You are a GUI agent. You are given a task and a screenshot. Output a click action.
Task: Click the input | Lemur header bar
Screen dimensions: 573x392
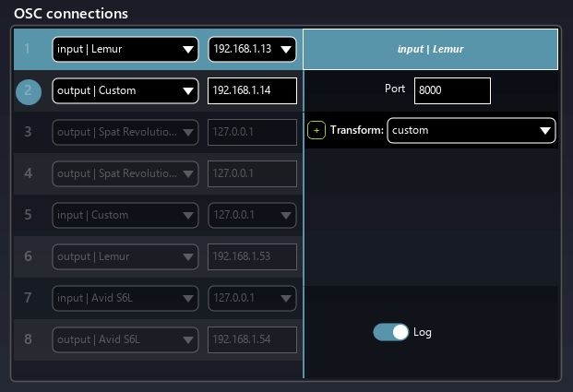tap(431, 50)
